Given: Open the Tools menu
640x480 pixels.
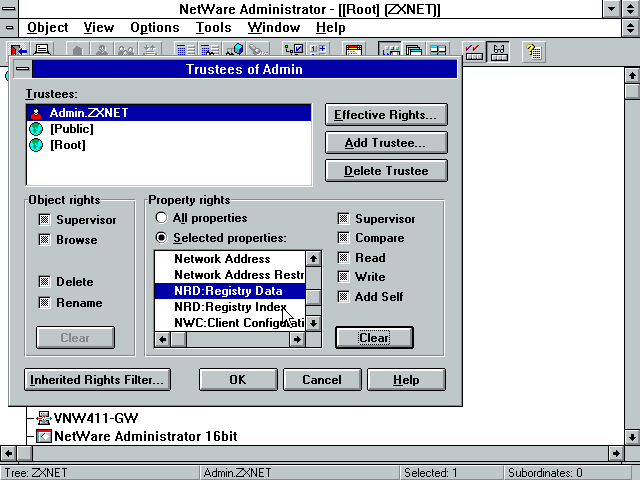Looking at the screenshot, I should point(213,27).
